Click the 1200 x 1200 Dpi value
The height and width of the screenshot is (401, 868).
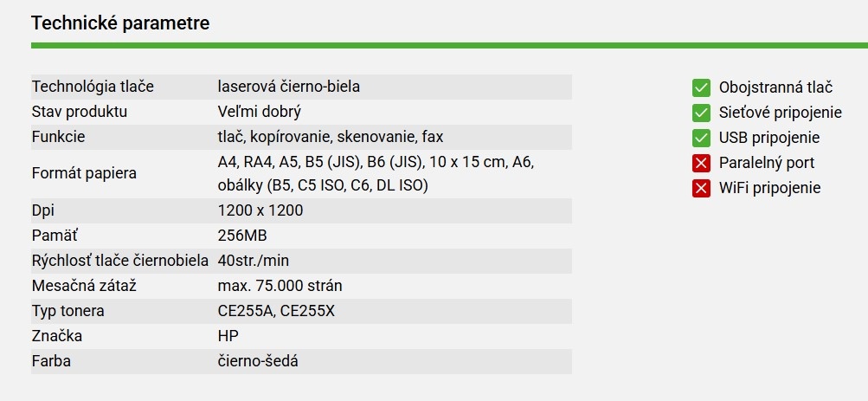[260, 210]
